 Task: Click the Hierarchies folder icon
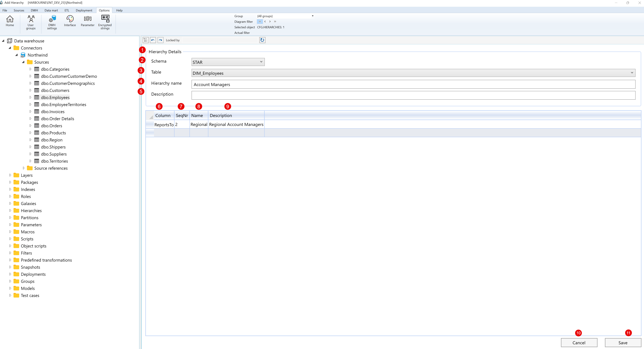16,210
